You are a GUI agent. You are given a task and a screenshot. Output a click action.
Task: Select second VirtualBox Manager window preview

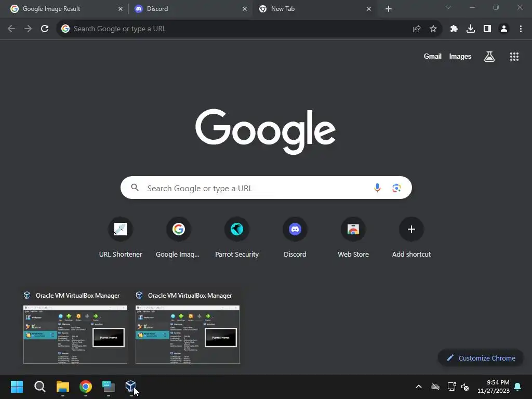click(x=187, y=328)
